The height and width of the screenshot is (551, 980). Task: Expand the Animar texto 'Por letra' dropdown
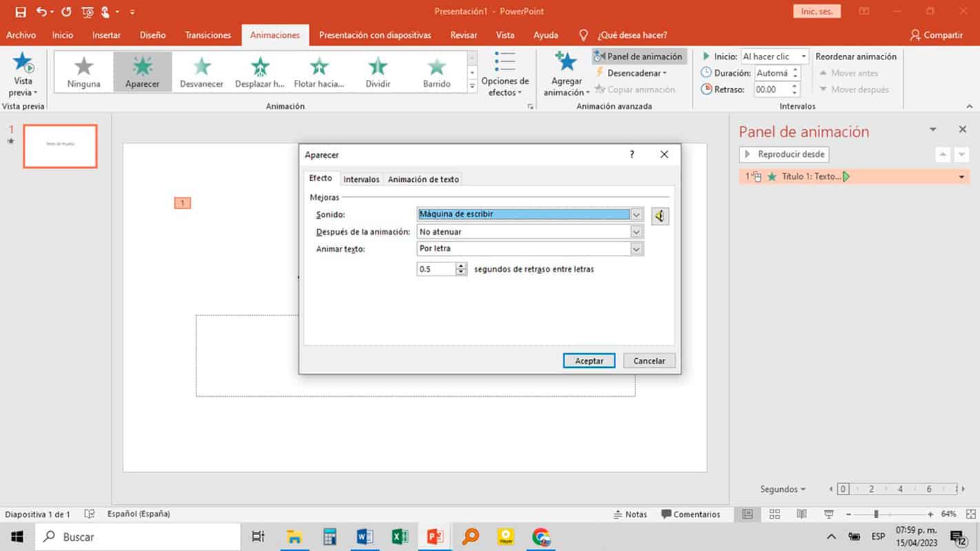[x=637, y=249]
